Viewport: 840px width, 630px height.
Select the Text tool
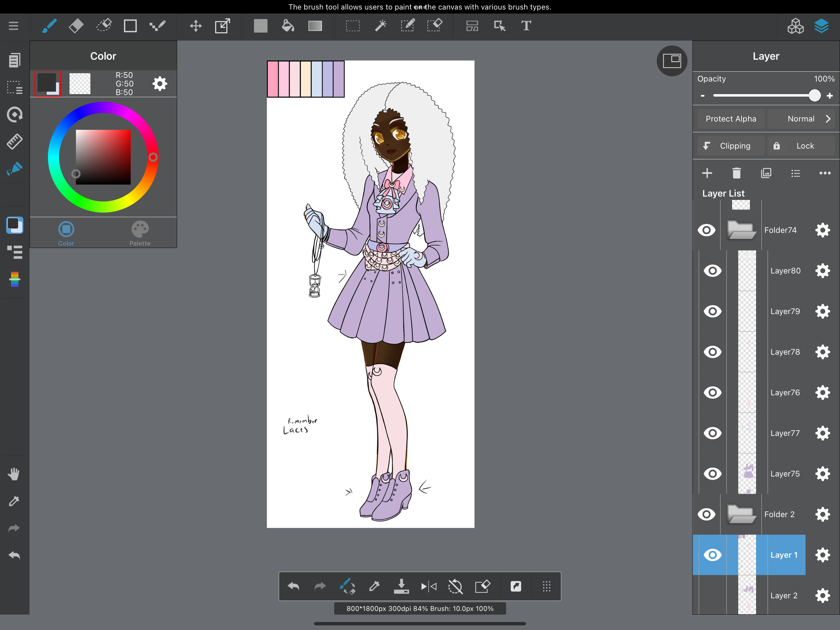(526, 26)
